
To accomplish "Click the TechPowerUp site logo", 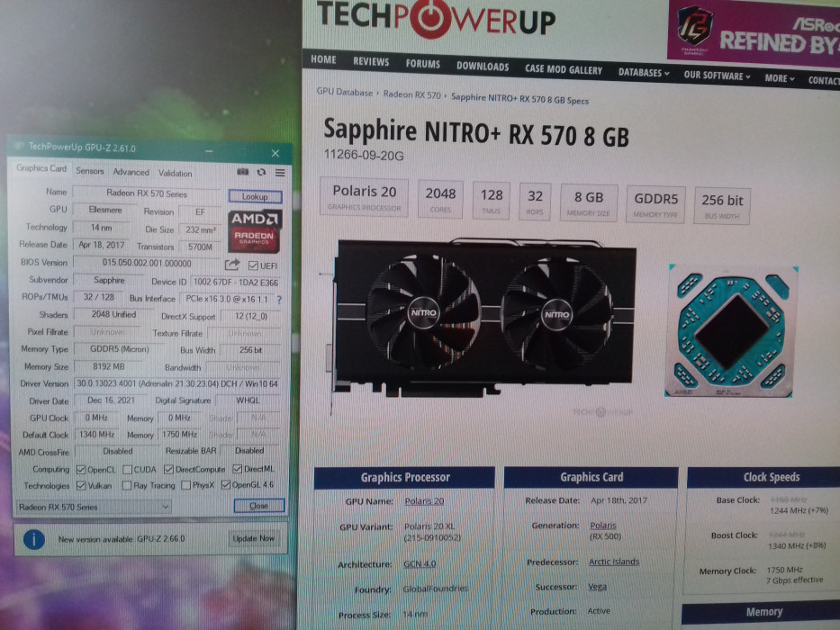I will click(436, 18).
